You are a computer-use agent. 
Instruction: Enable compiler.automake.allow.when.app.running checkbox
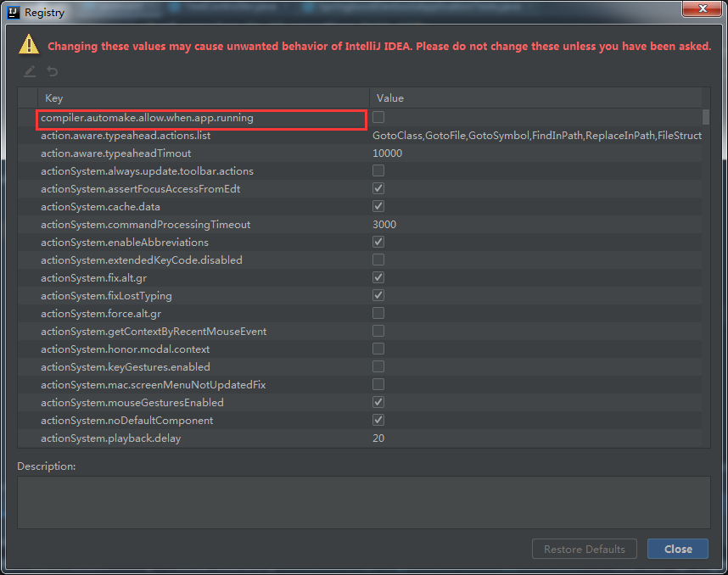(x=378, y=117)
